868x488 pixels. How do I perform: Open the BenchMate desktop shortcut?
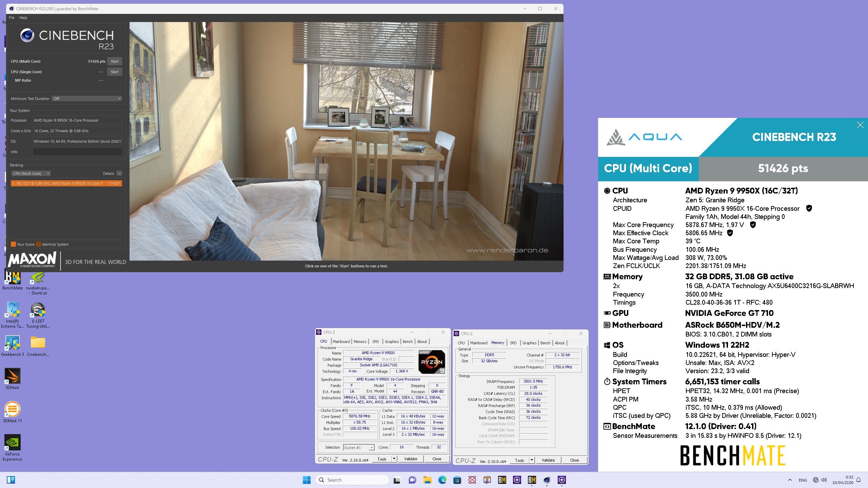[x=12, y=280]
